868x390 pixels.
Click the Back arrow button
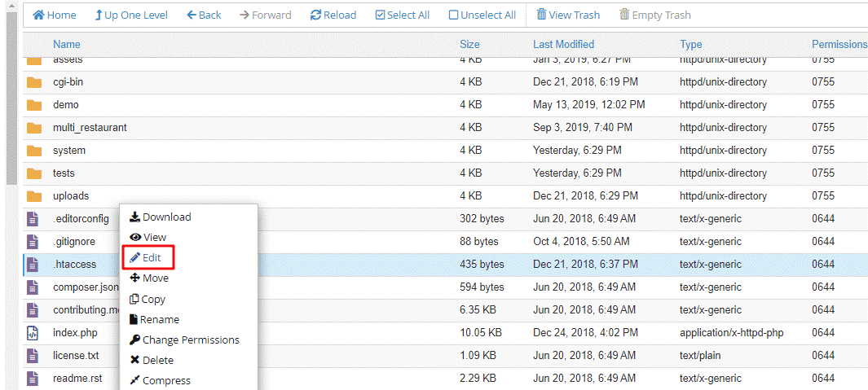pos(204,15)
